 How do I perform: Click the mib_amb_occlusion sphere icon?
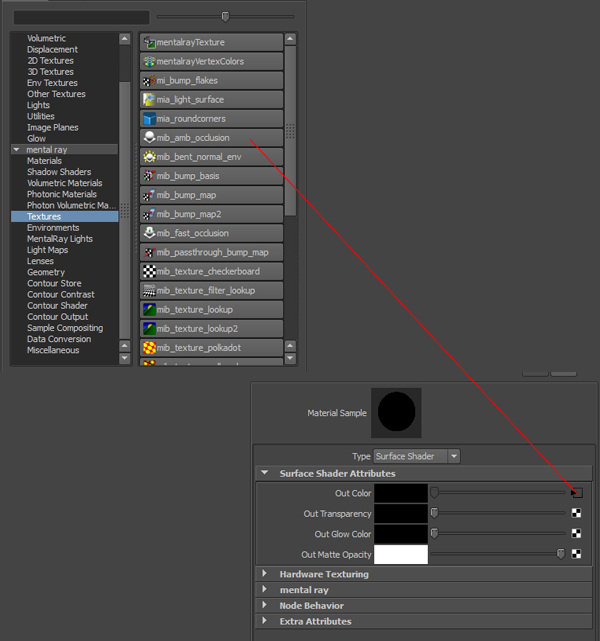coord(149,138)
